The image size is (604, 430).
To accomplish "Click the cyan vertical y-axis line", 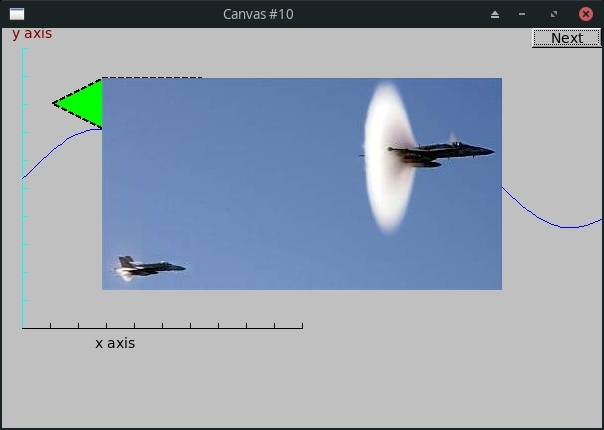I will [23, 188].
